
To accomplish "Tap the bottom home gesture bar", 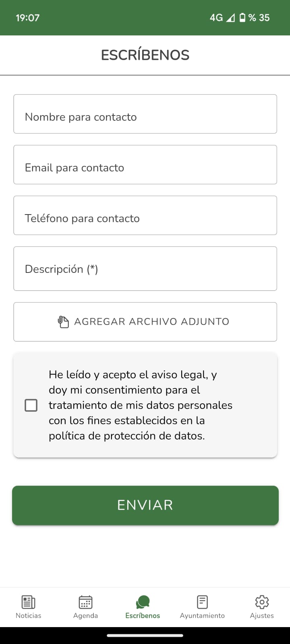I will click(x=145, y=636).
